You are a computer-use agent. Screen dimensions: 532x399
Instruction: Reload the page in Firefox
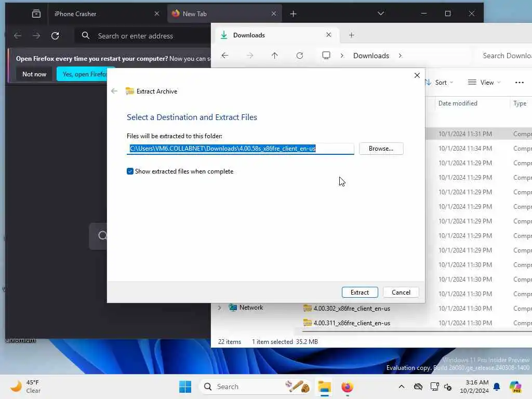click(x=55, y=36)
